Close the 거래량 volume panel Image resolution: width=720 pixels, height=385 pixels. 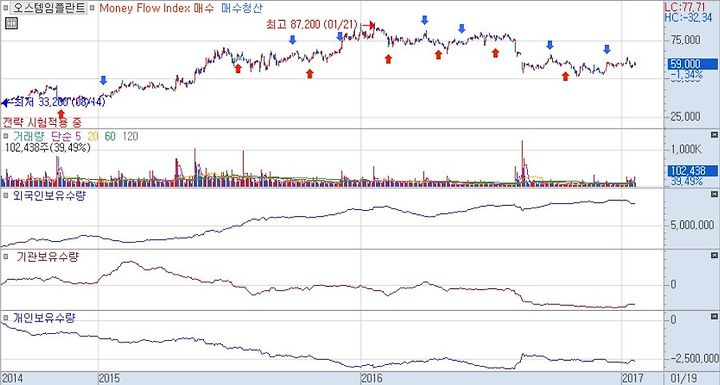[x=714, y=135]
